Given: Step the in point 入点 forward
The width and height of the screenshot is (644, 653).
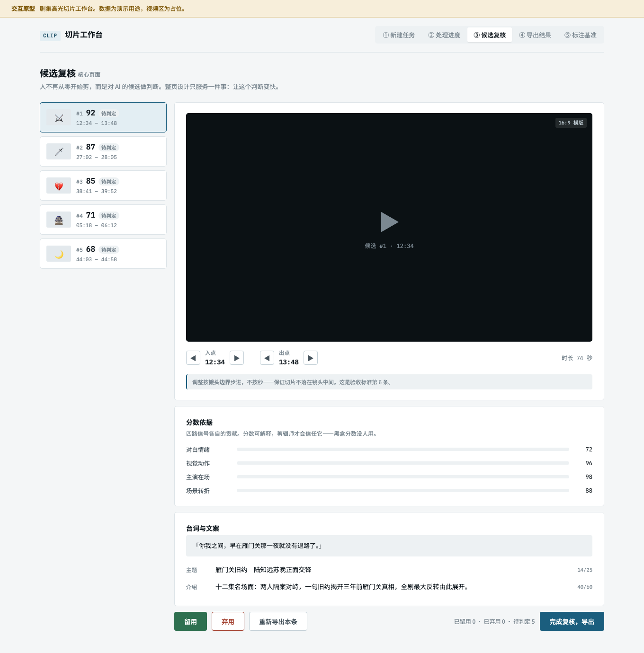Looking at the screenshot, I should coord(237,358).
